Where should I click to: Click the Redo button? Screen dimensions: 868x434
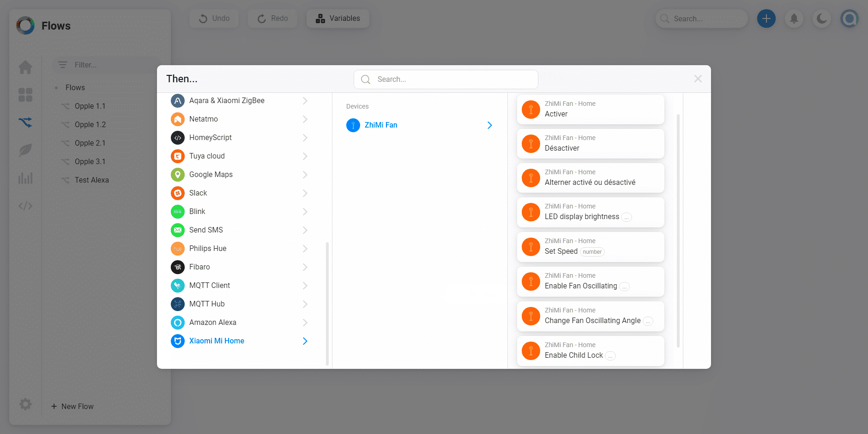tap(273, 18)
